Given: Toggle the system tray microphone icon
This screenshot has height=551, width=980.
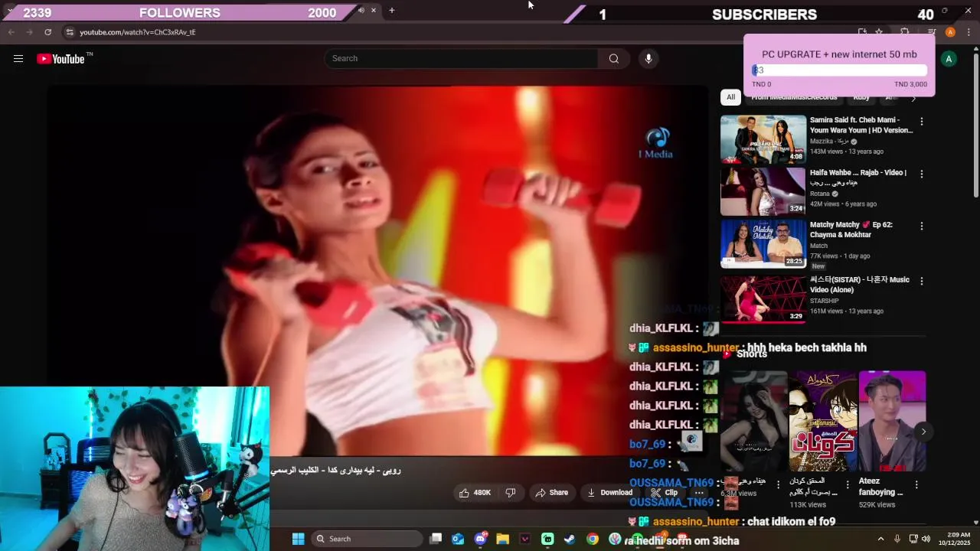Looking at the screenshot, I should click(897, 539).
